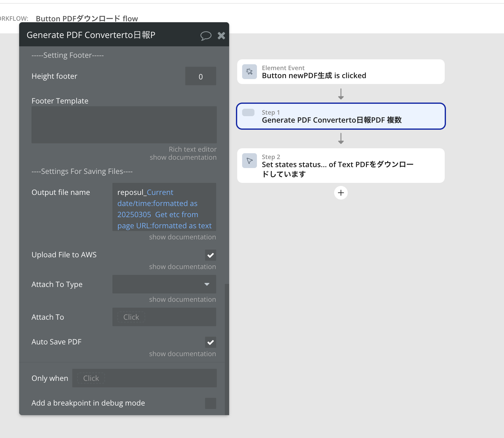Viewport: 504px width, 438px height.
Task: Add a new step with plus button
Action: 341,193
